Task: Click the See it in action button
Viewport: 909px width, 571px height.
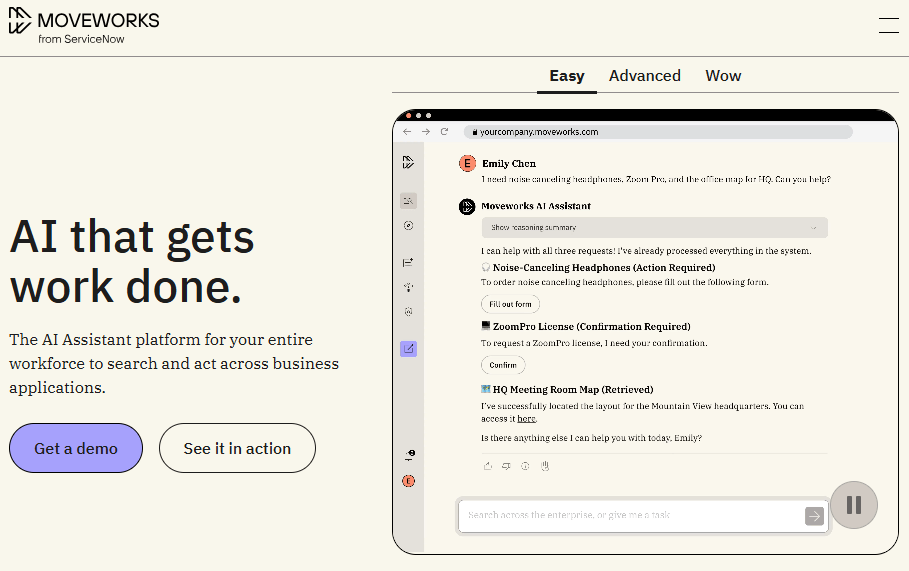Action: (x=237, y=448)
